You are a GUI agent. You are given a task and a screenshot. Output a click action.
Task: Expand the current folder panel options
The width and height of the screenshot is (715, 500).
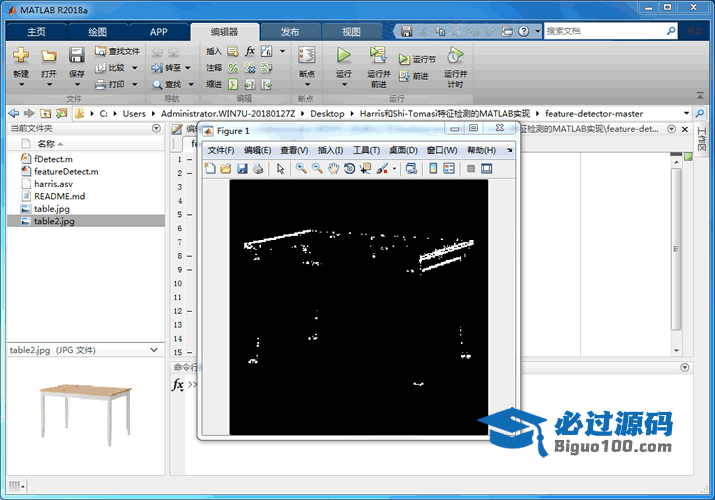(155, 129)
